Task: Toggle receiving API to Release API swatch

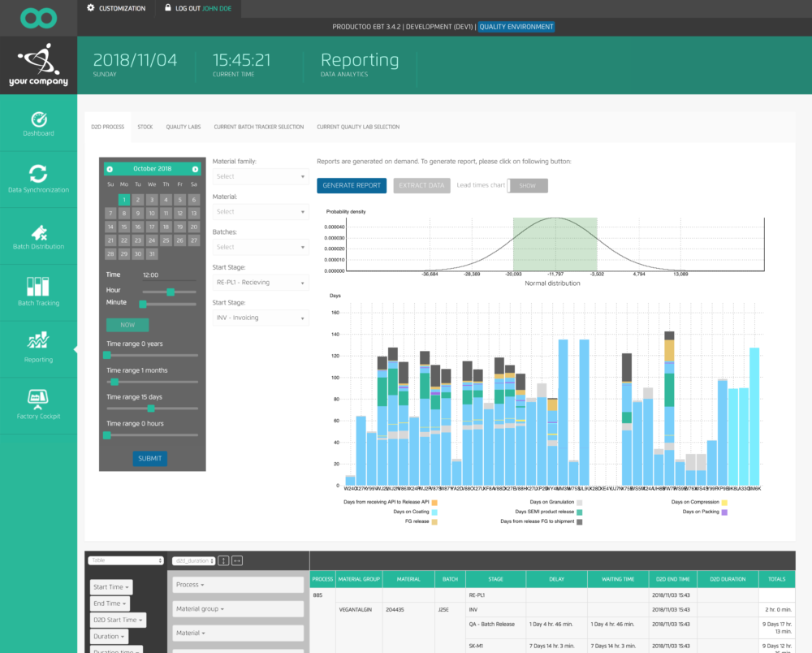Action: click(434, 502)
